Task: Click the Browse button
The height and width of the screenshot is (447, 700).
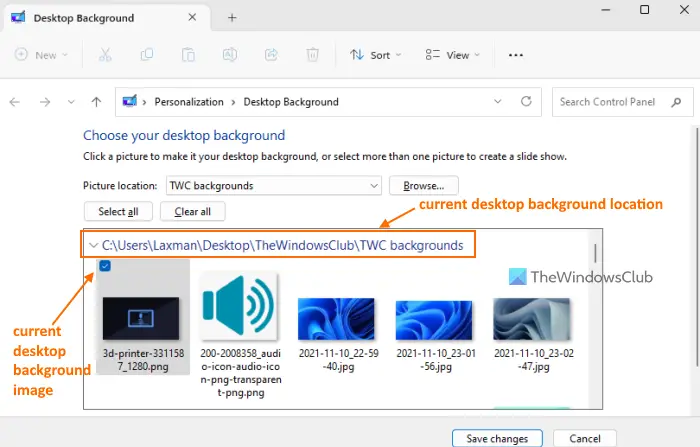Action: tap(424, 185)
